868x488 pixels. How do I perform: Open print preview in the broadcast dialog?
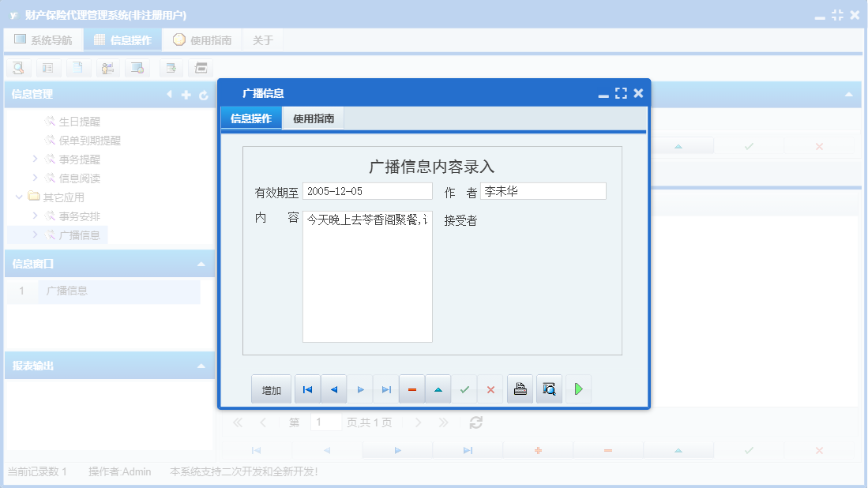click(549, 389)
